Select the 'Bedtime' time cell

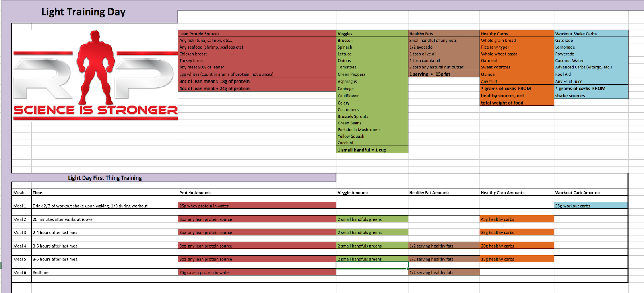point(105,272)
